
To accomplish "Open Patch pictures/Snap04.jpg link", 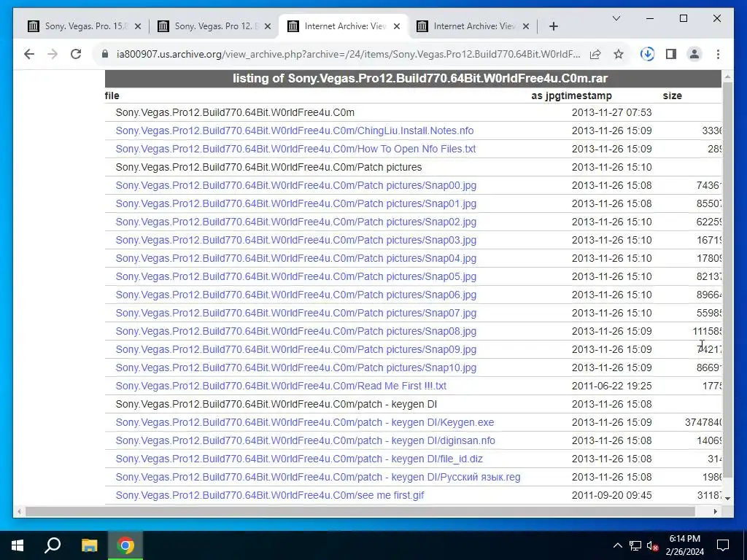I will click(x=296, y=258).
